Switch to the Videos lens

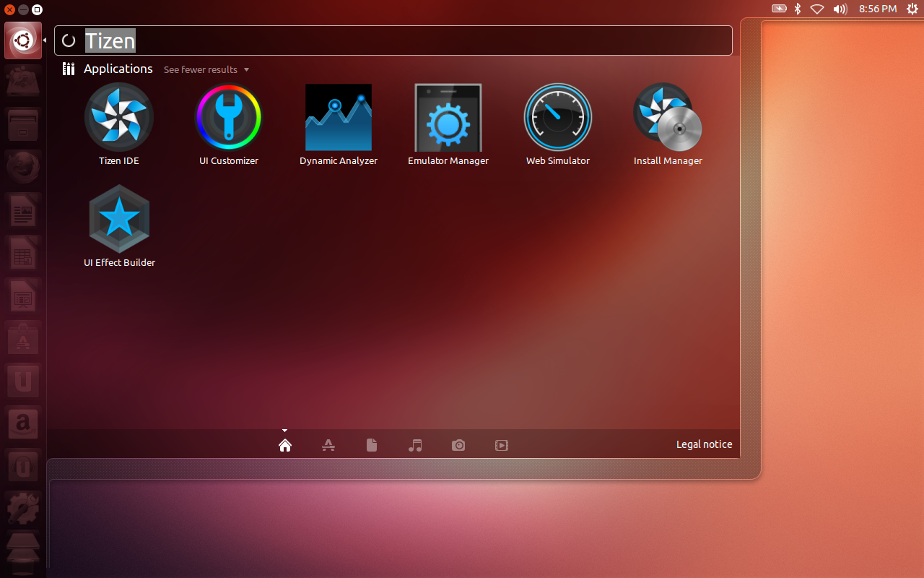click(502, 445)
